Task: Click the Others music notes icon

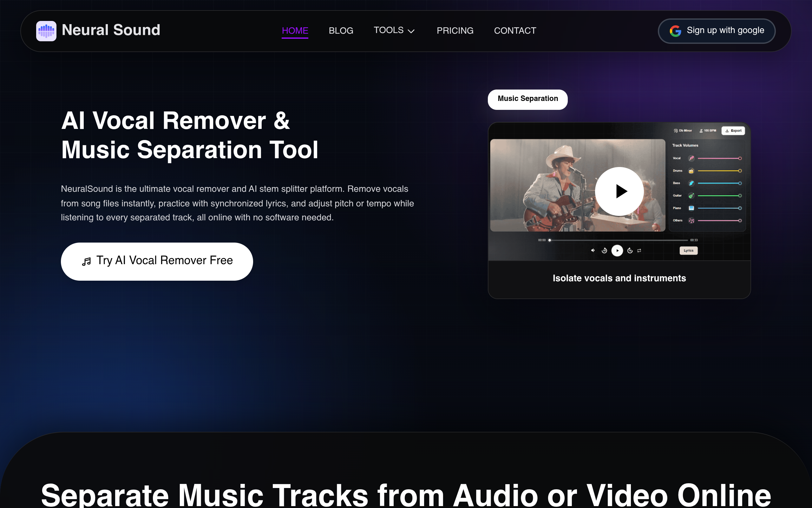Action: tap(691, 220)
